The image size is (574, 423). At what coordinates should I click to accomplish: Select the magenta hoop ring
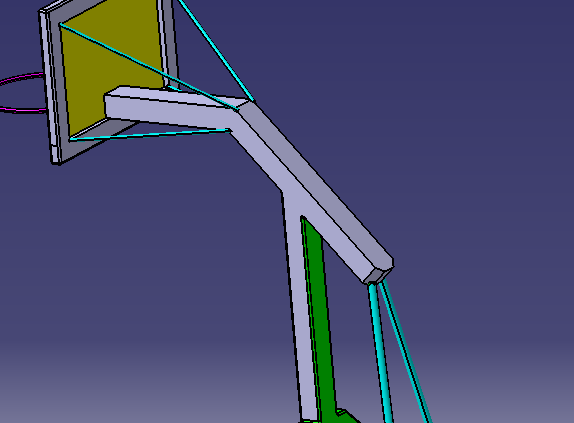click(x=23, y=93)
